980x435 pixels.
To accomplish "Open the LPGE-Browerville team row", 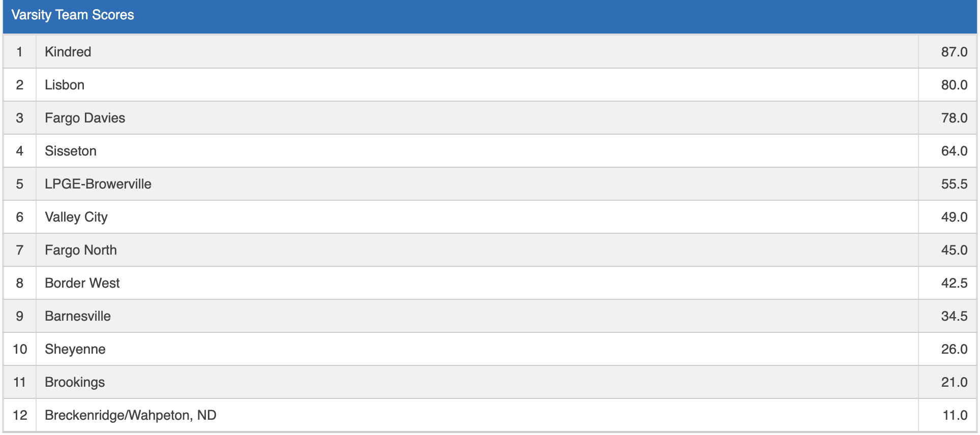I will [x=98, y=184].
